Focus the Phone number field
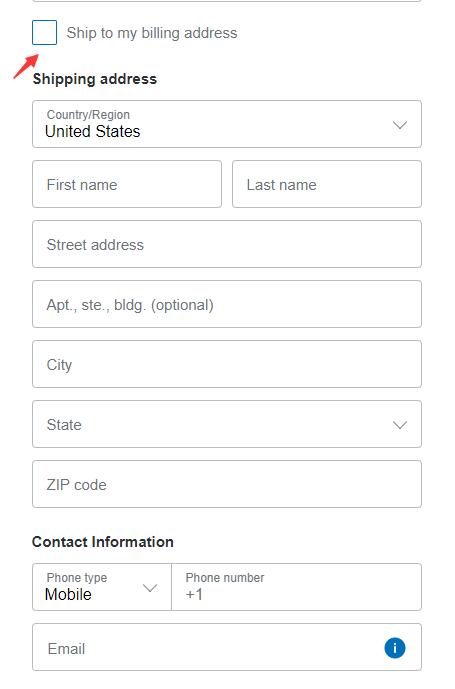 point(297,587)
